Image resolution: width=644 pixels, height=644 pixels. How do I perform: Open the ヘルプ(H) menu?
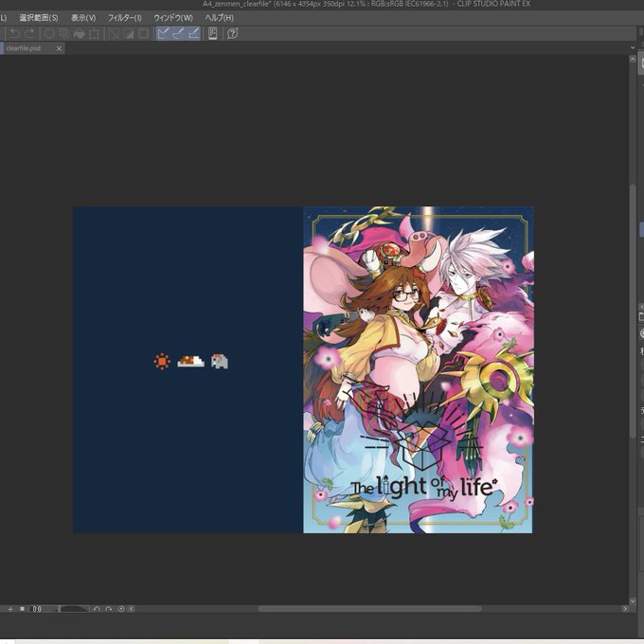(x=220, y=18)
